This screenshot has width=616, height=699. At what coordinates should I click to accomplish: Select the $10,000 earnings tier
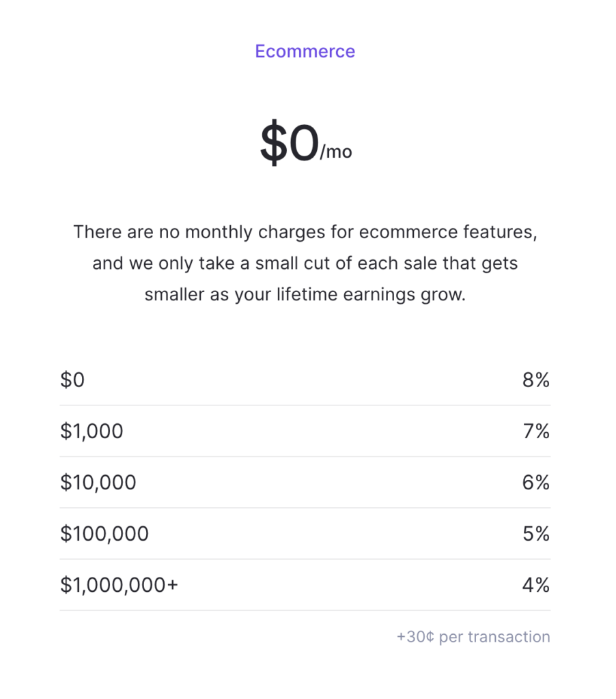(x=98, y=483)
